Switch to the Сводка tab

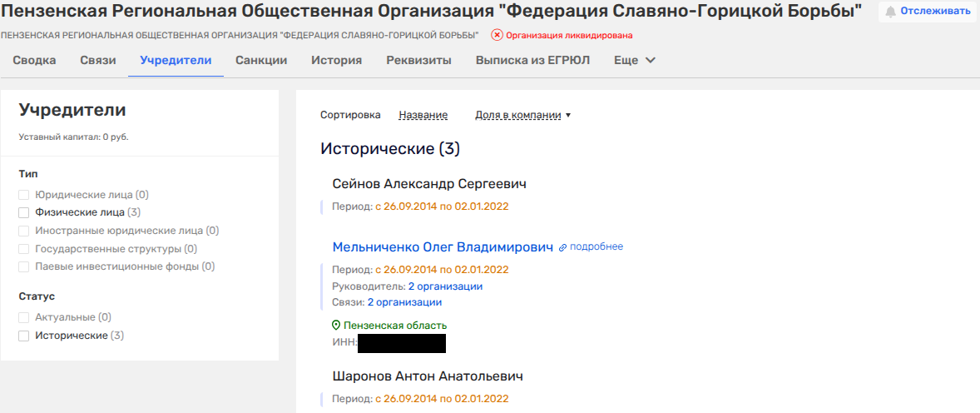[x=34, y=61]
